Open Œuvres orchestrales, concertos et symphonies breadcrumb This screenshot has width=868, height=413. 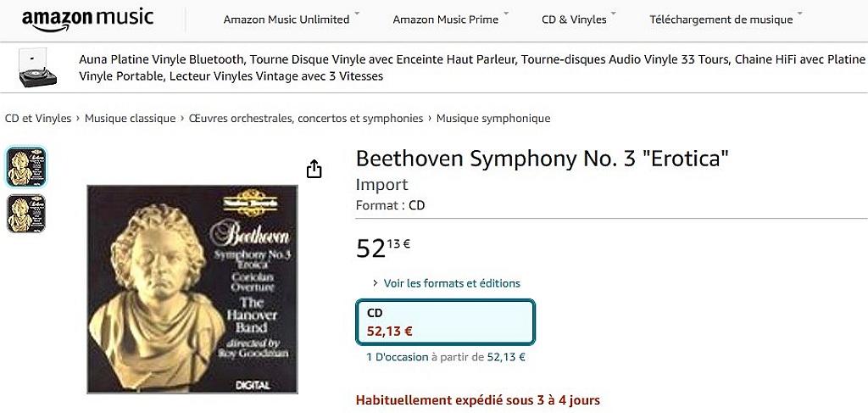tap(306, 119)
